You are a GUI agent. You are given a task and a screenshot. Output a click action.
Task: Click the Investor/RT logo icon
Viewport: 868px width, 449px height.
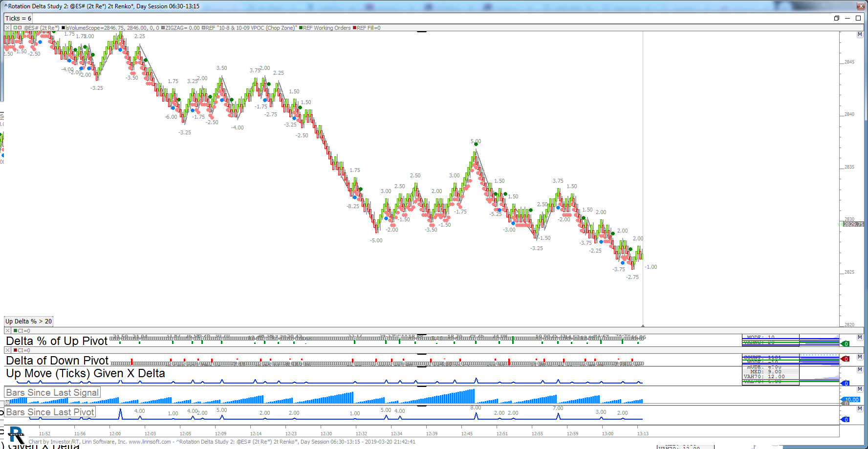pos(16,435)
